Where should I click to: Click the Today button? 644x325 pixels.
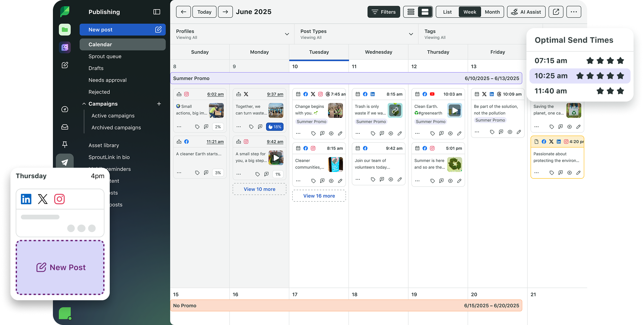204,12
